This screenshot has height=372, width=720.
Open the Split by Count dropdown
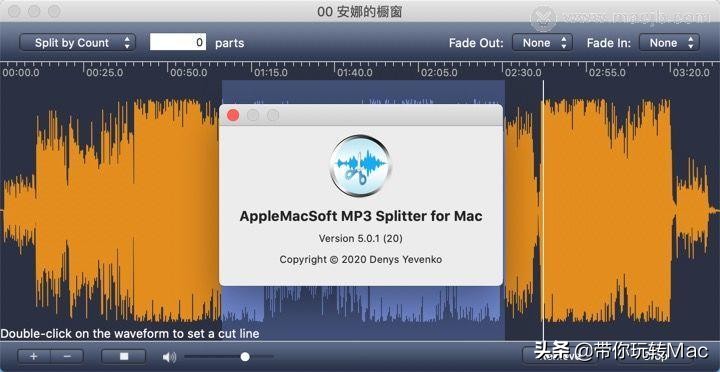click(x=77, y=43)
